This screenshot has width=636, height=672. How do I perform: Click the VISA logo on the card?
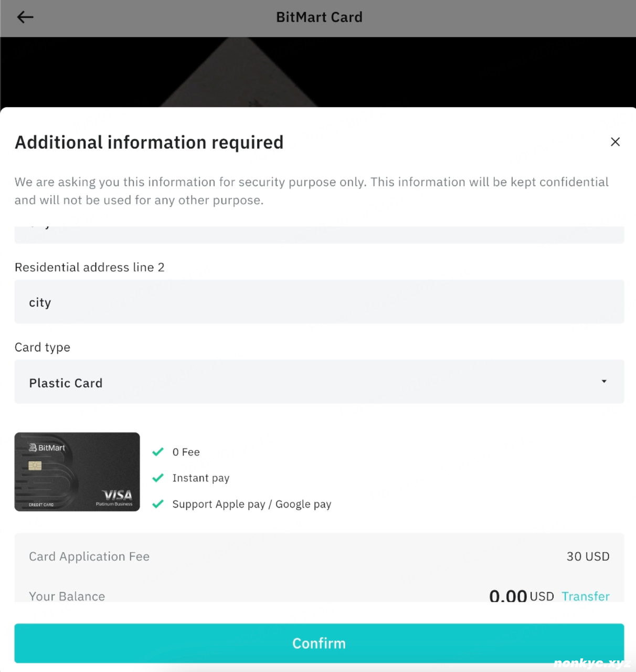117,495
